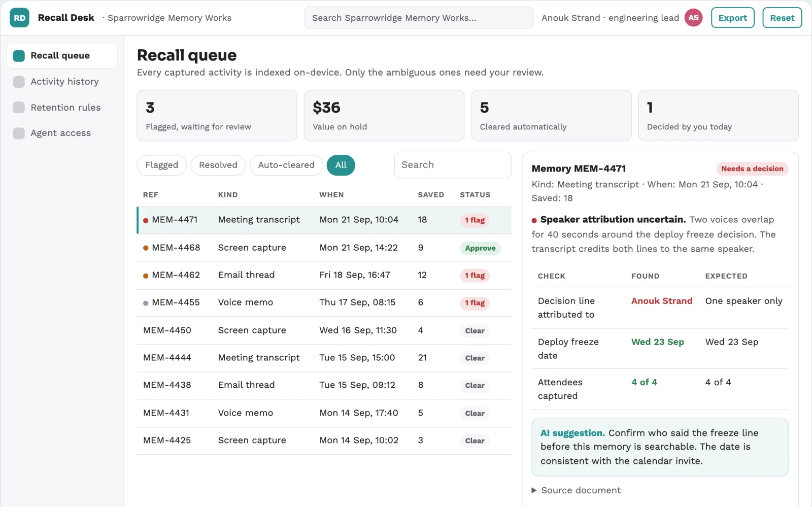This screenshot has width=812, height=507.
Task: Select row MEM-4425
Action: point(324,441)
